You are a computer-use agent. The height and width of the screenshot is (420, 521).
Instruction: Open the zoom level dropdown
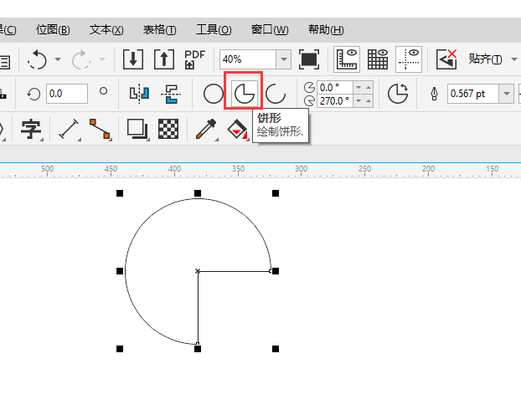(284, 59)
